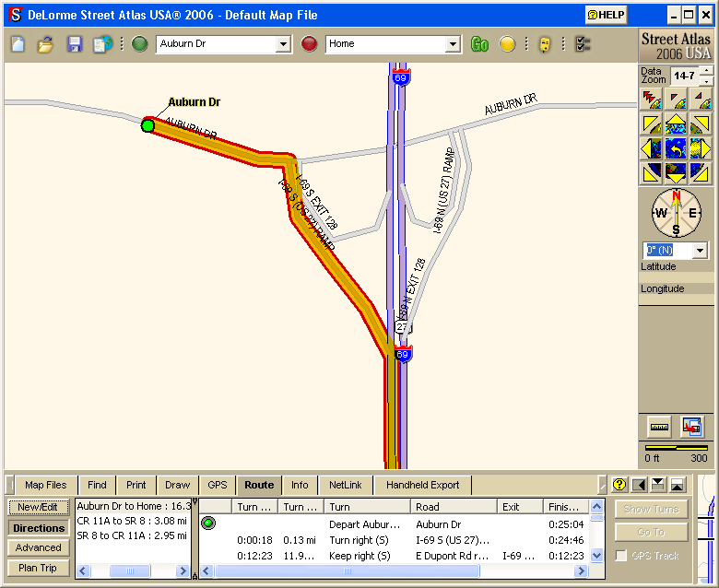Click the Data Zoom value field
Viewport: 719px width, 588px height.
685,76
